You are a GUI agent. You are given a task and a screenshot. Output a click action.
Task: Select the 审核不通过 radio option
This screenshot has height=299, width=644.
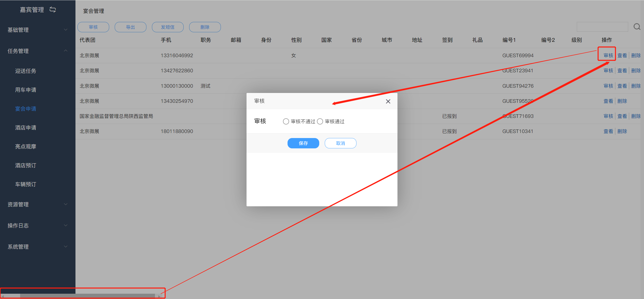286,121
